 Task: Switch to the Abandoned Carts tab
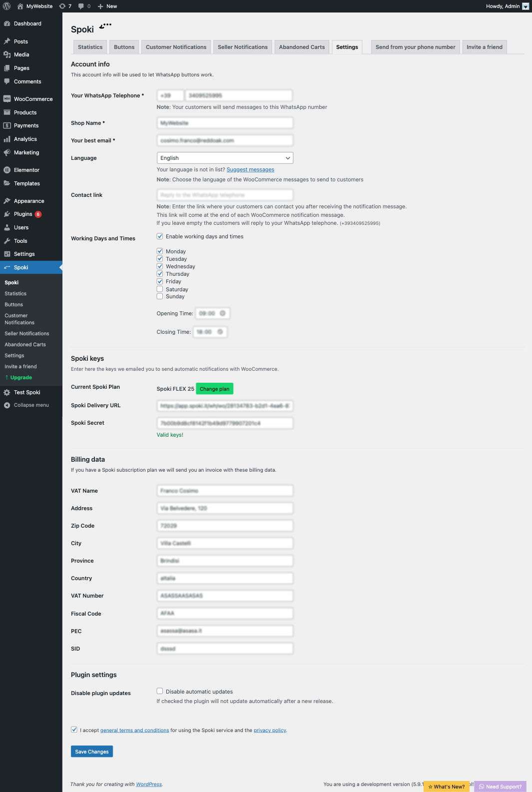302,47
